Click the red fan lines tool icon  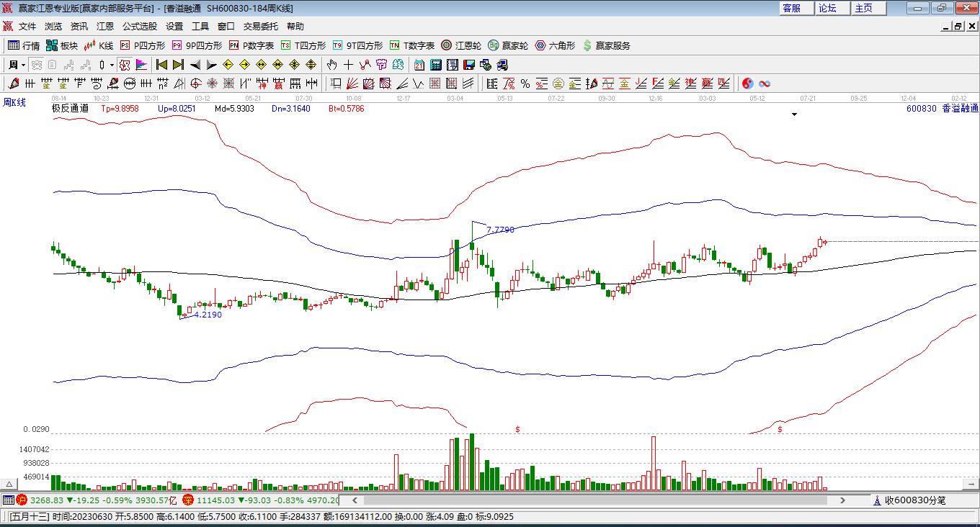pyautogui.click(x=352, y=84)
